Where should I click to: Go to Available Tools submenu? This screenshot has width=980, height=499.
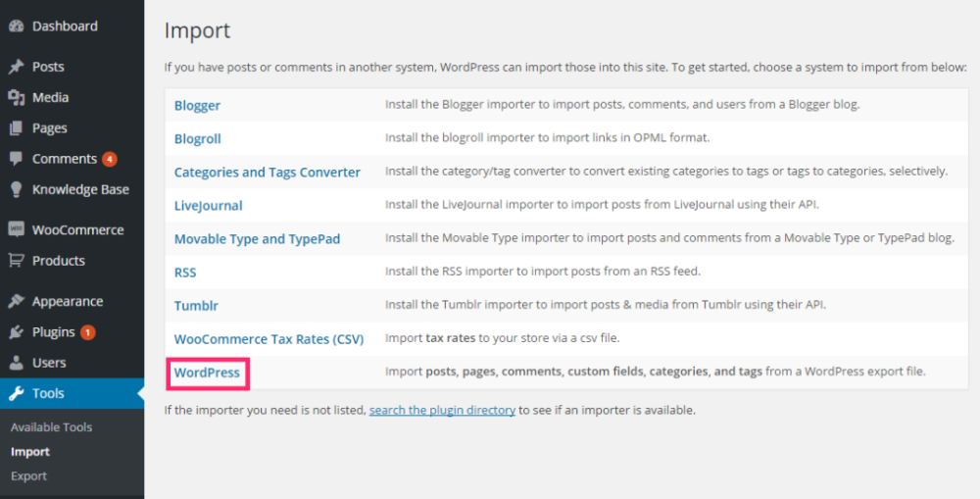click(51, 427)
